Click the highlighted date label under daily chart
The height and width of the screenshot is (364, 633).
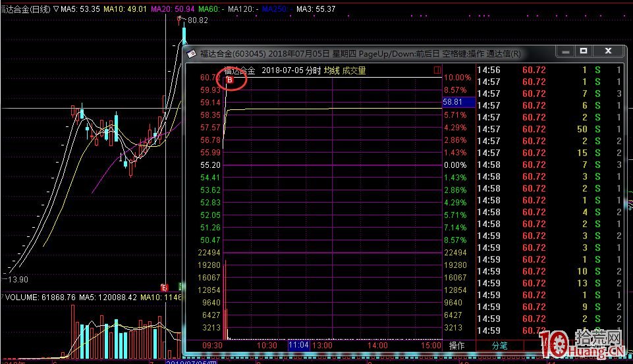click(192, 362)
